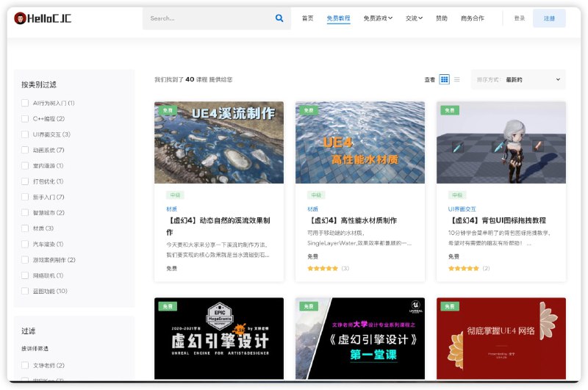Screen dimensions: 588x390
Task: Check the C++编程 (2) filter
Action: point(25,118)
